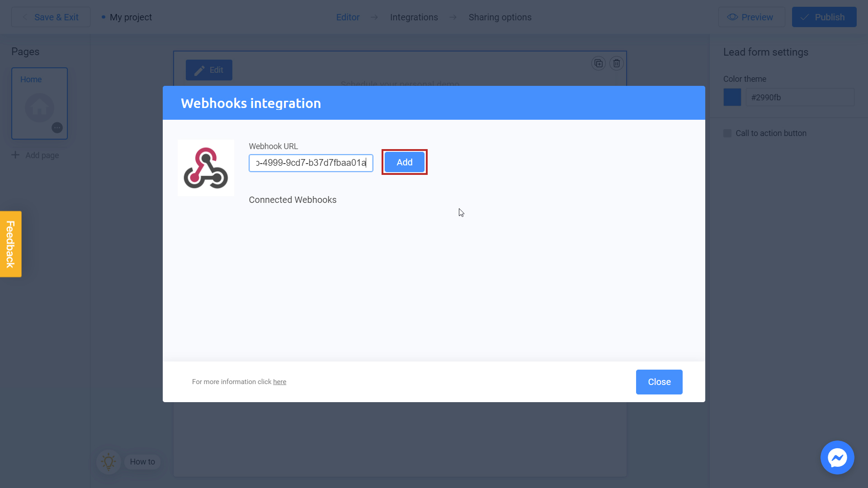Select the Integrations tab

[414, 17]
